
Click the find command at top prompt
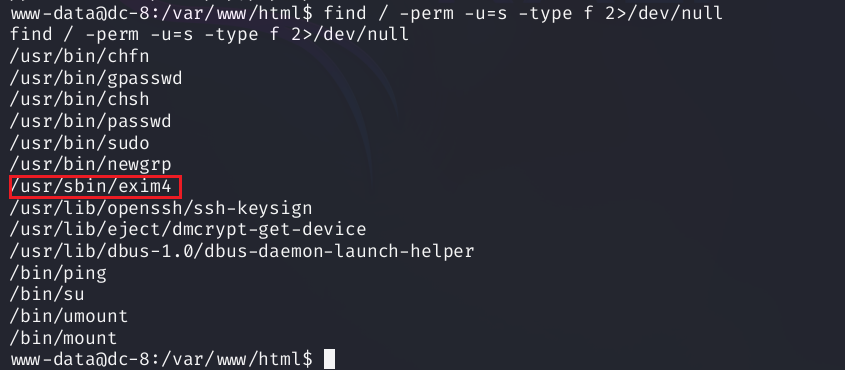(x=523, y=13)
